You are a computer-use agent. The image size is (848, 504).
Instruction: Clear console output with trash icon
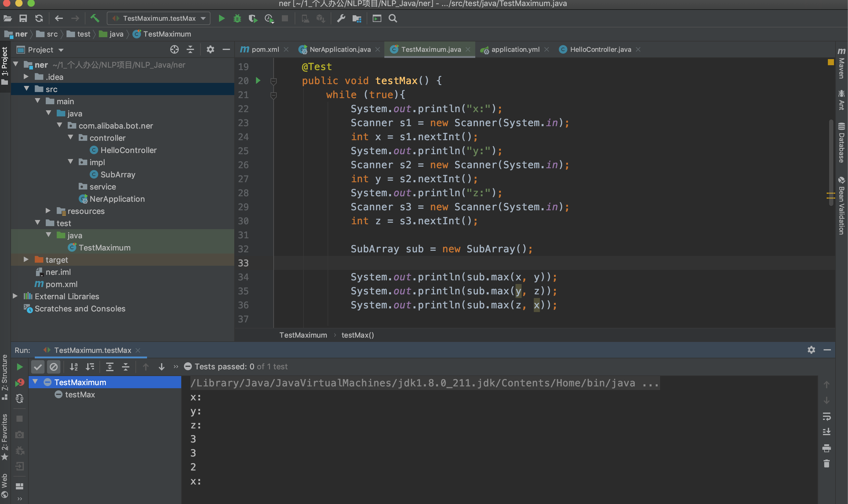click(826, 463)
